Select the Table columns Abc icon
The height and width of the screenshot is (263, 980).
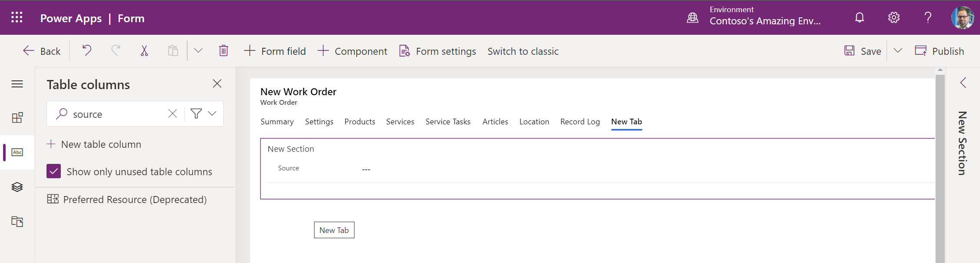pyautogui.click(x=17, y=152)
